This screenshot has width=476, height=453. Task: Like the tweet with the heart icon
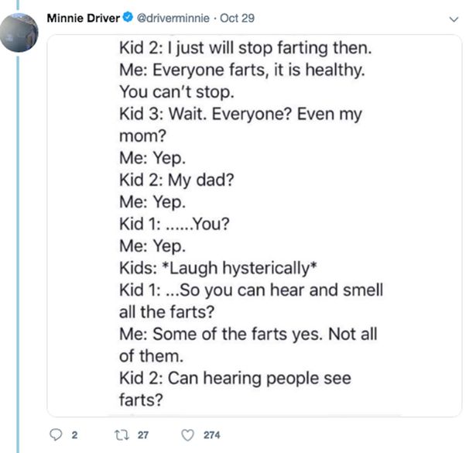187,435
